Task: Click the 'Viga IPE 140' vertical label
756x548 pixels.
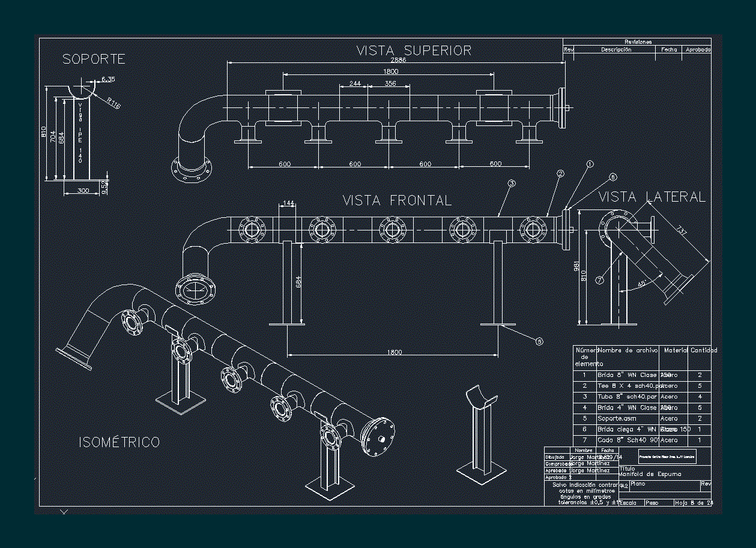Action: pyautogui.click(x=79, y=133)
